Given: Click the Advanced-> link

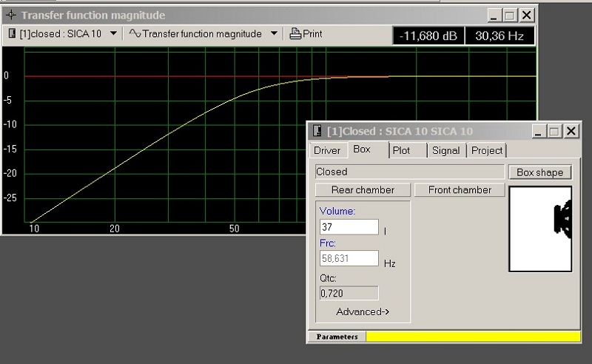Looking at the screenshot, I should [x=363, y=311].
